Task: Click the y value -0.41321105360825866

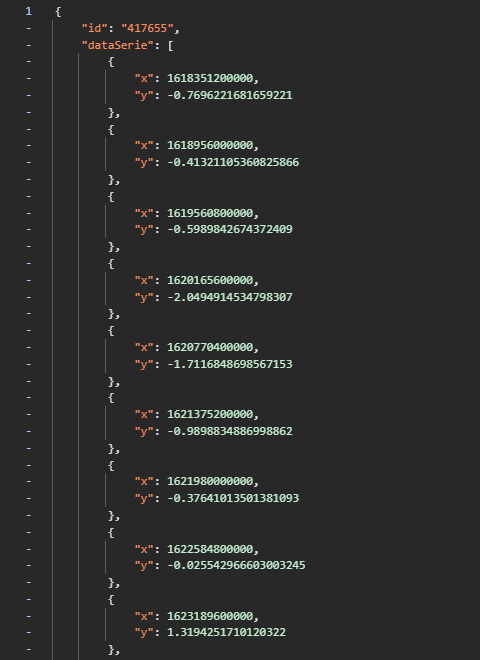Action: click(x=233, y=162)
